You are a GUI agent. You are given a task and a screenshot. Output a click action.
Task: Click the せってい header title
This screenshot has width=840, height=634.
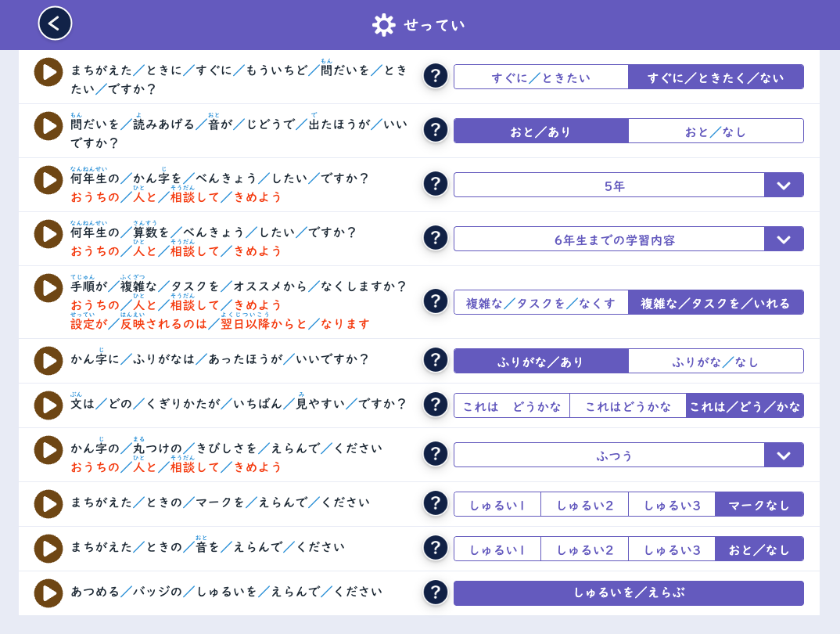point(434,25)
